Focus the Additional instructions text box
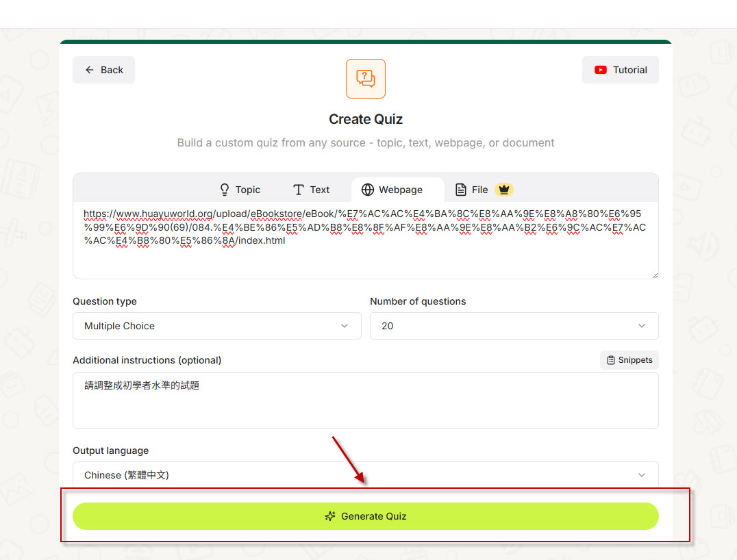This screenshot has height=560, width=737. point(365,407)
